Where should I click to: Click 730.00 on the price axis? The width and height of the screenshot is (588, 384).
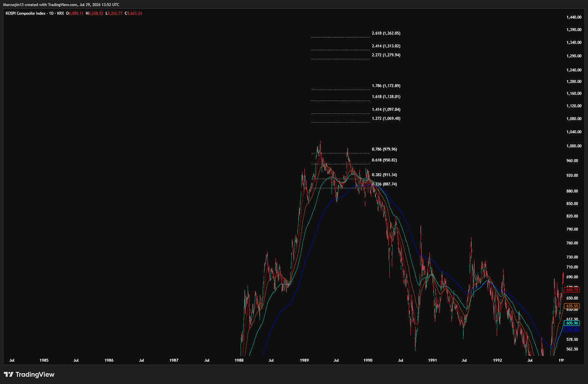tap(572, 257)
